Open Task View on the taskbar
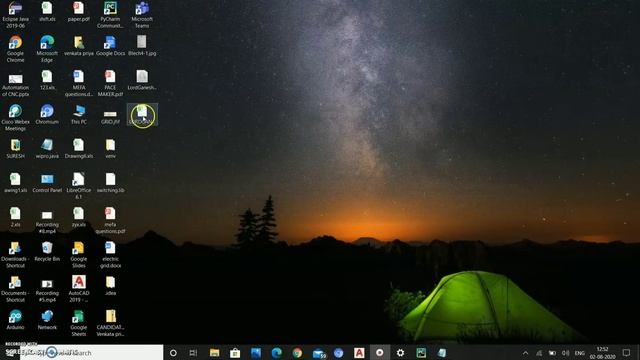The image size is (640, 360). point(193,353)
